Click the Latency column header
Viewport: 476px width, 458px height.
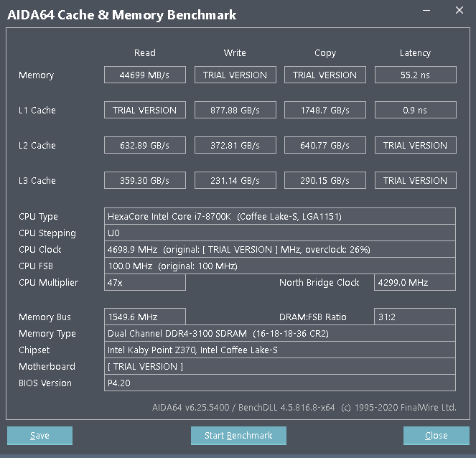[415, 53]
